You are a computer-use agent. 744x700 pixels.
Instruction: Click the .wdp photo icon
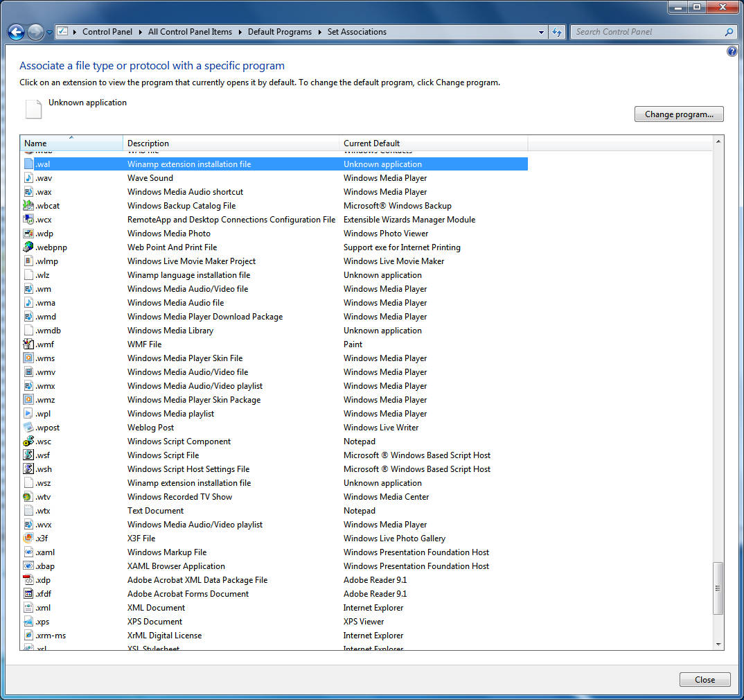point(28,234)
